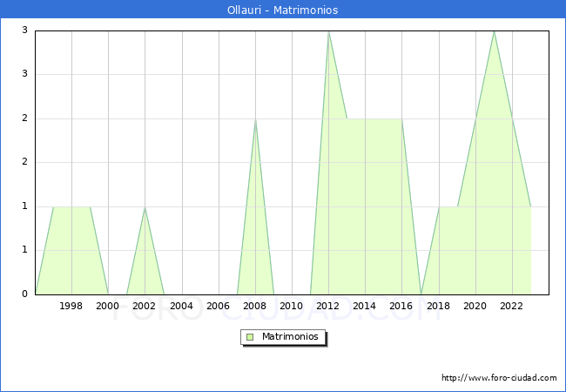Click the 2008 x-axis label

[255, 306]
